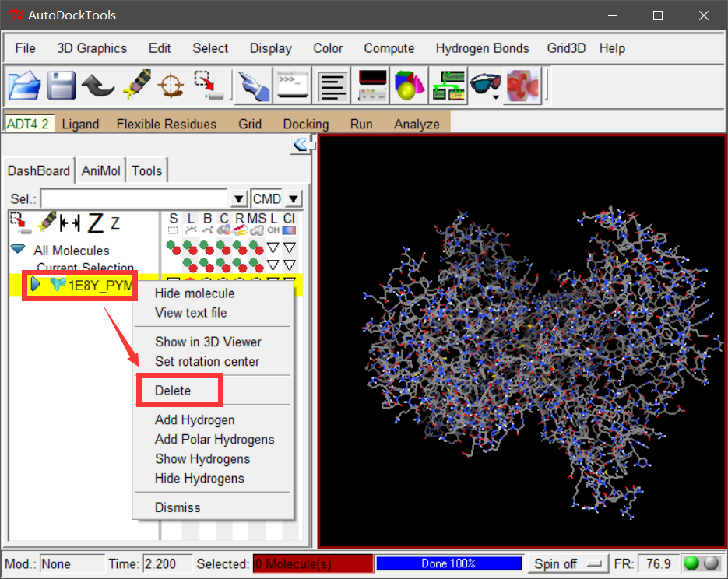Click the red ribbon scenario icon

point(522,86)
